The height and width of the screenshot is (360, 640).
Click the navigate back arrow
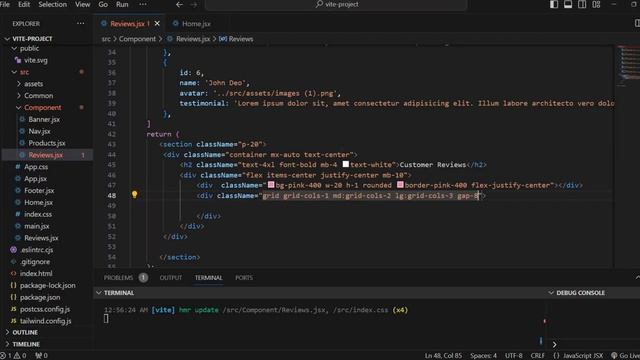tap(179, 4)
